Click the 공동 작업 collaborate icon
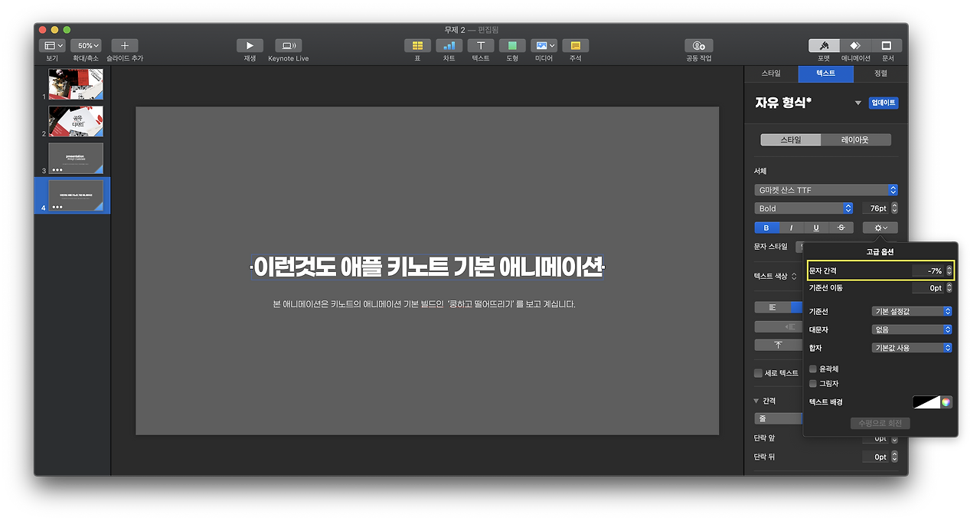Viewport: 980px width, 521px height. [x=698, y=46]
